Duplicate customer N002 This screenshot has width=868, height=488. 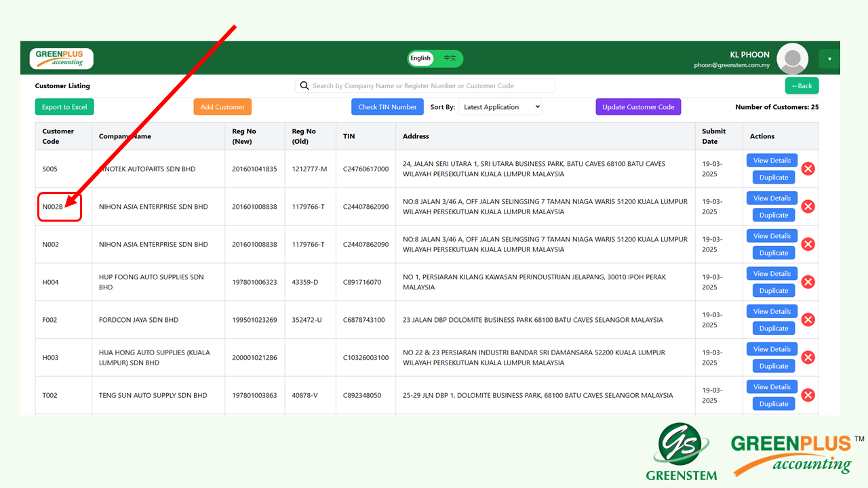[x=774, y=253]
